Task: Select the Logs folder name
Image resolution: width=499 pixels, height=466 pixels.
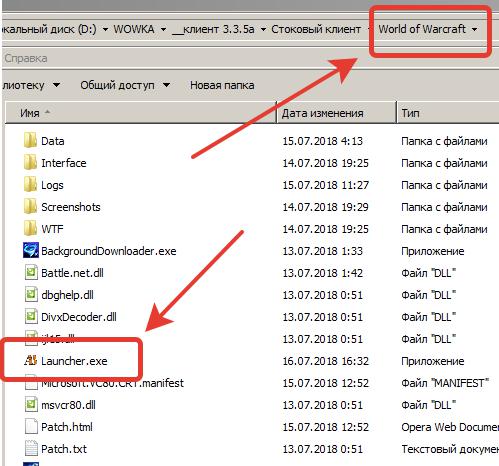Action: click(x=52, y=185)
